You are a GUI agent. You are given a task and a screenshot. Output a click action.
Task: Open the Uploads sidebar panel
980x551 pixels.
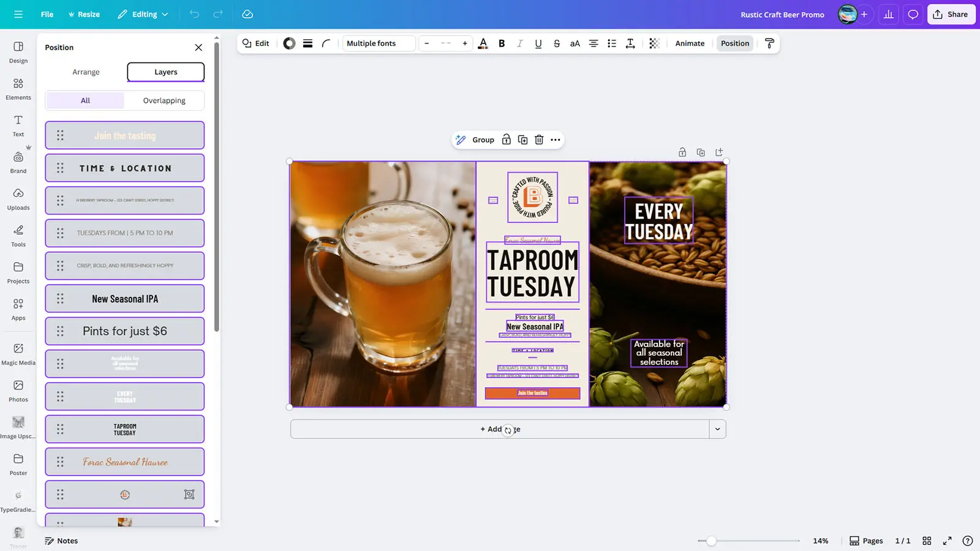click(18, 199)
